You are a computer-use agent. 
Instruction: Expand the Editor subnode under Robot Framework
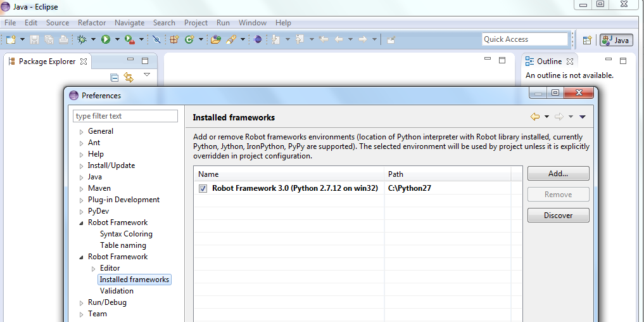pyautogui.click(x=93, y=269)
